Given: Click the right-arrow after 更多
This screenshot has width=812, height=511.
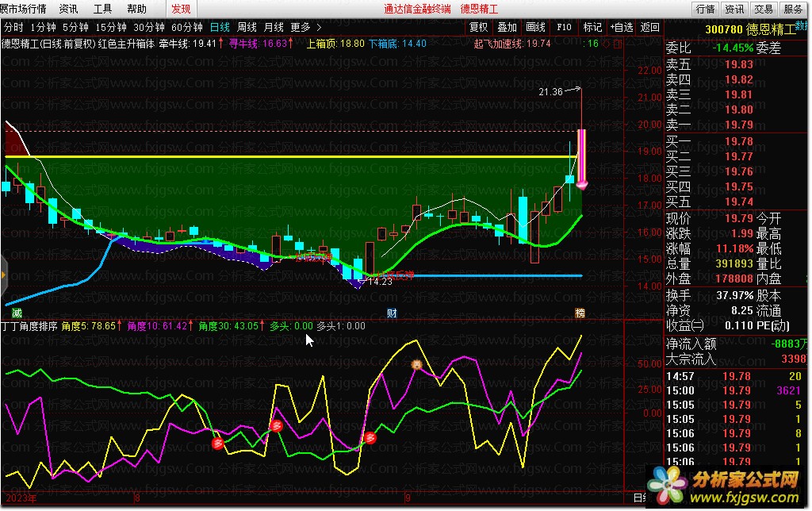Looking at the screenshot, I should click(319, 28).
